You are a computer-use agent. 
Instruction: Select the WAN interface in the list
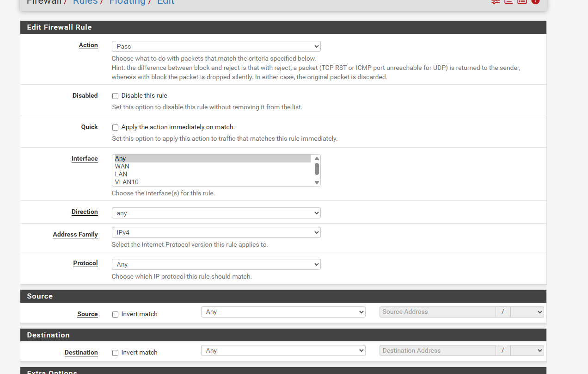(x=122, y=166)
